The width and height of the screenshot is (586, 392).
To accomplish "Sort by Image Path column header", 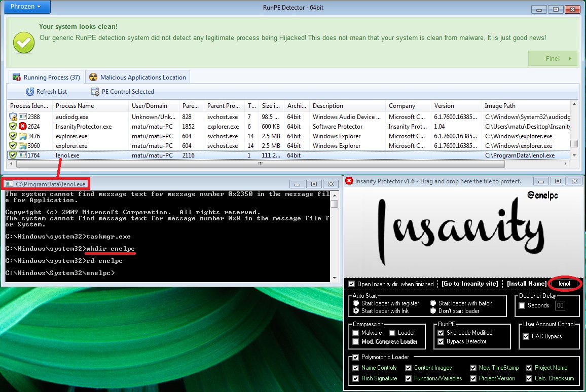I will coord(526,106).
